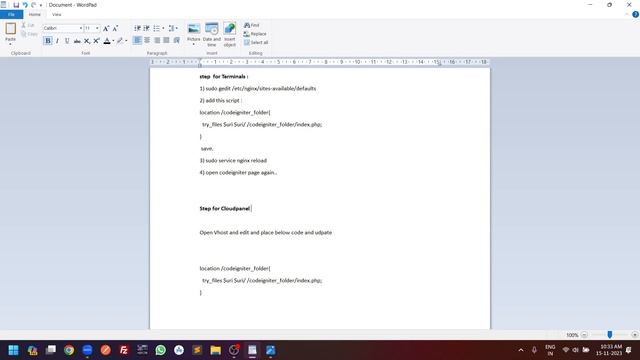The width and height of the screenshot is (640, 360).
Task: Click the Replace button
Action: (x=255, y=34)
